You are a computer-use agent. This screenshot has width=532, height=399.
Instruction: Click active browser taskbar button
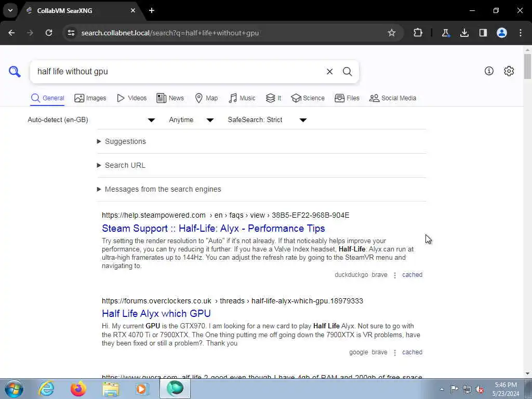175,389
